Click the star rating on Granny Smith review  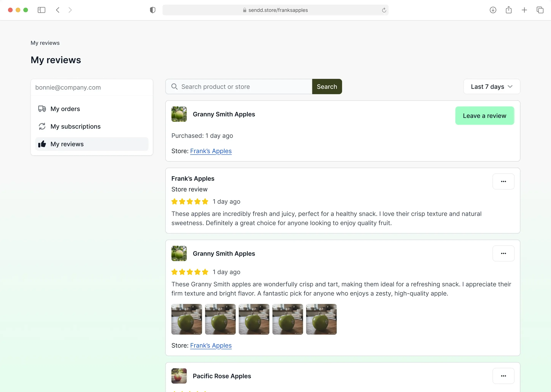pos(190,272)
